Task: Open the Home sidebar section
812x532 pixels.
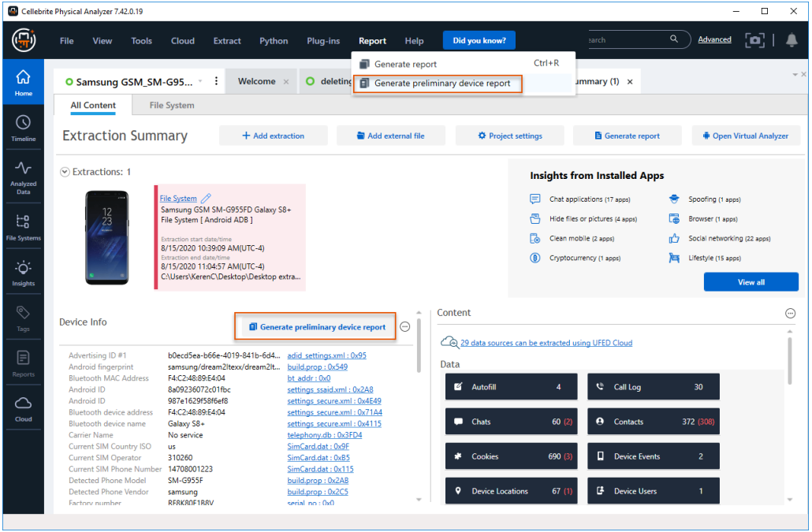Action: (x=24, y=83)
